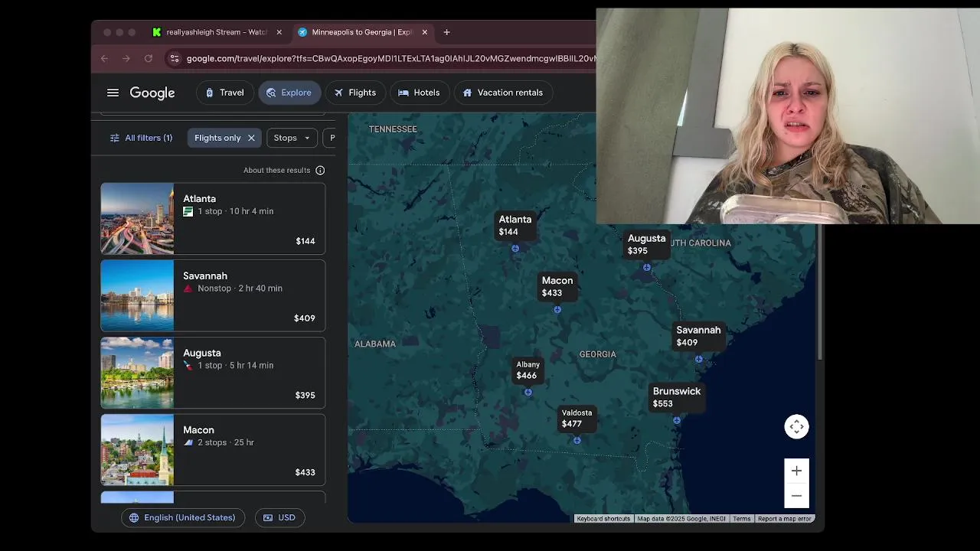Click the $409 Savannah price in list
The width and height of the screenshot is (980, 551).
(305, 318)
